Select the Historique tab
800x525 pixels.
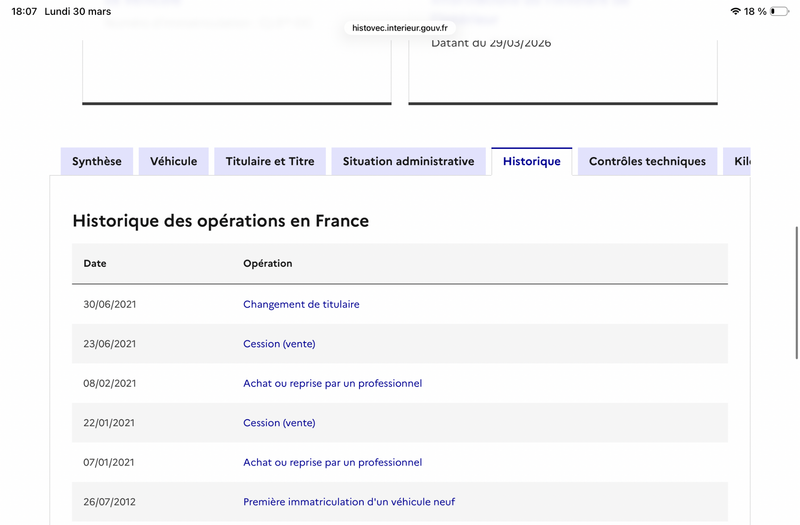[x=531, y=161]
